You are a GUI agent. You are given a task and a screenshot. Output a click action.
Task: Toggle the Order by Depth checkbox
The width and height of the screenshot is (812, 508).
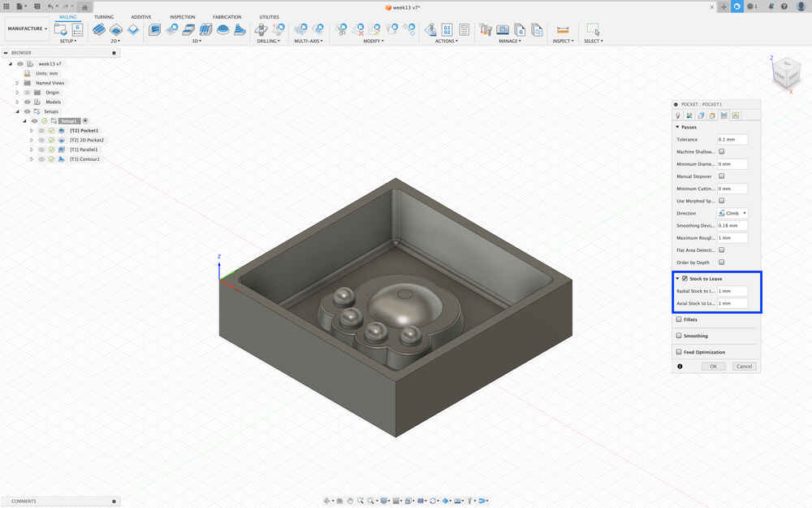[x=721, y=263]
